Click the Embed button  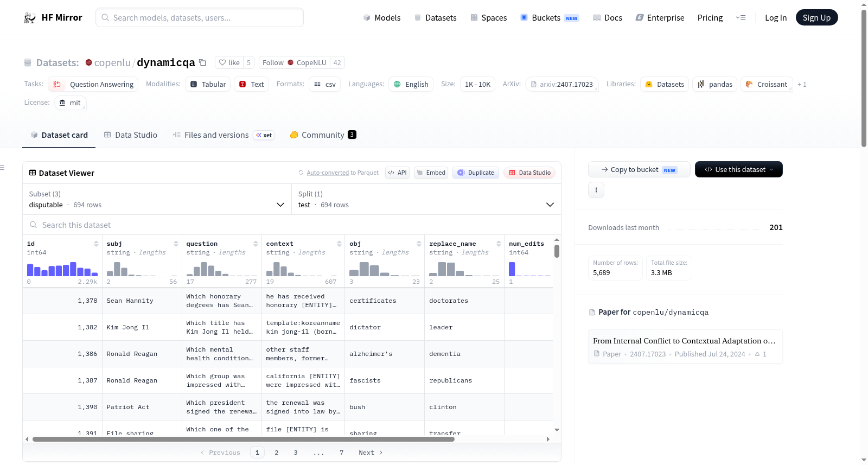pos(430,173)
